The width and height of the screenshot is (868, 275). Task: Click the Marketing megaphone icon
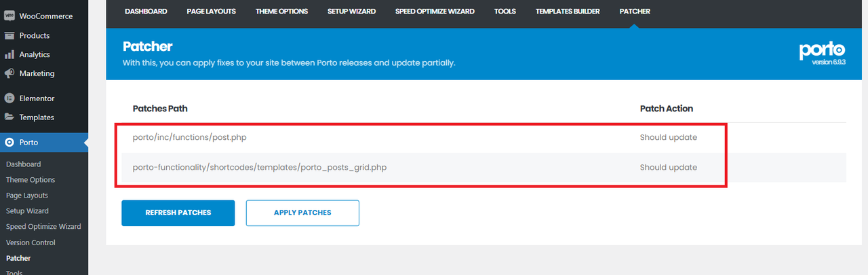pyautogui.click(x=9, y=73)
